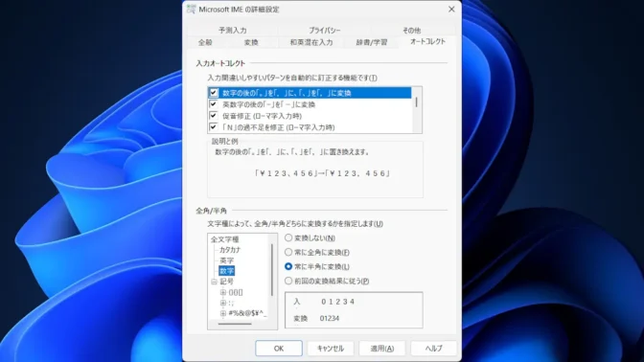Toggle 促音修正 (ローマ字入力時) checkbox
The width and height of the screenshot is (644, 362).
[x=213, y=116]
